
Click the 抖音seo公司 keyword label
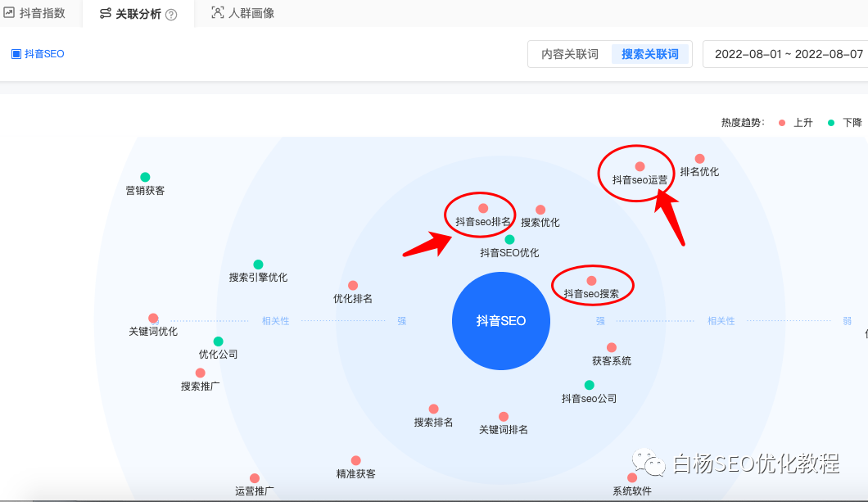[x=589, y=399]
